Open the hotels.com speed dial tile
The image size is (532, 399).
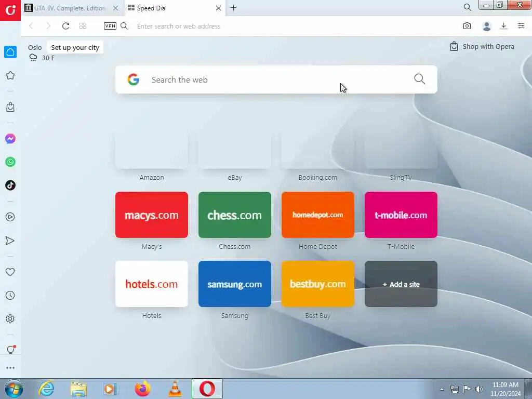click(152, 284)
